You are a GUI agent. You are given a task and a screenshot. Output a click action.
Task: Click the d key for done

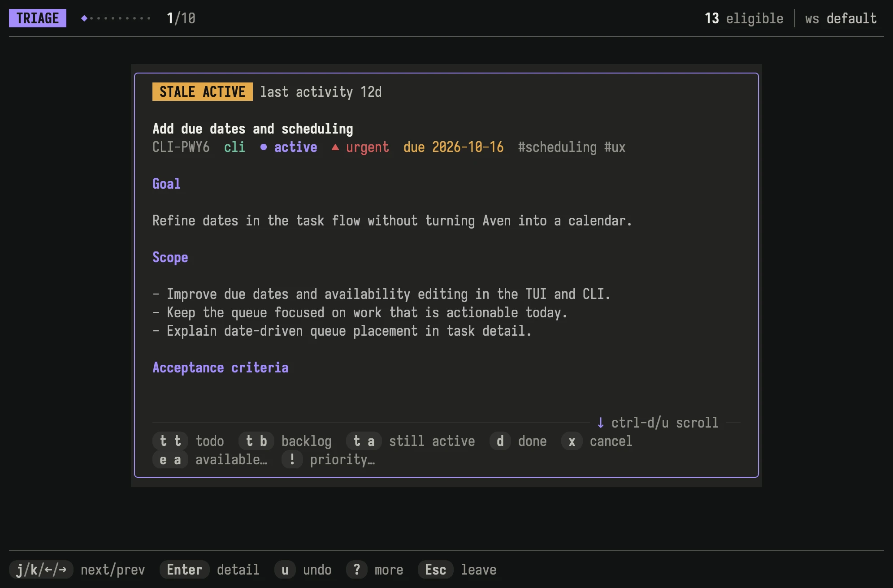click(x=500, y=441)
